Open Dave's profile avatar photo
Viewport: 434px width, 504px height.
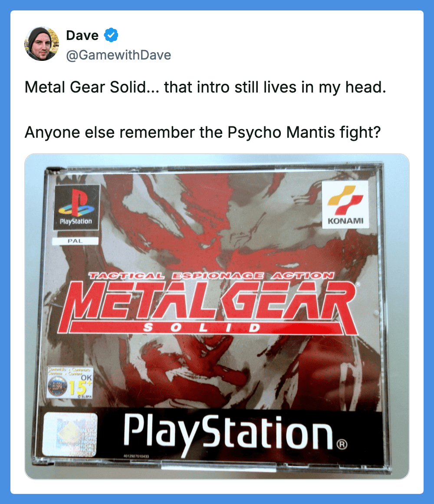click(42, 44)
